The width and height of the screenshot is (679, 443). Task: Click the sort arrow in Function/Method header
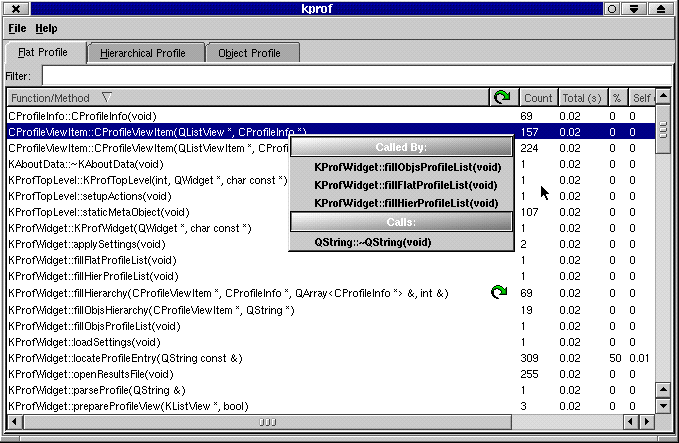tap(107, 97)
